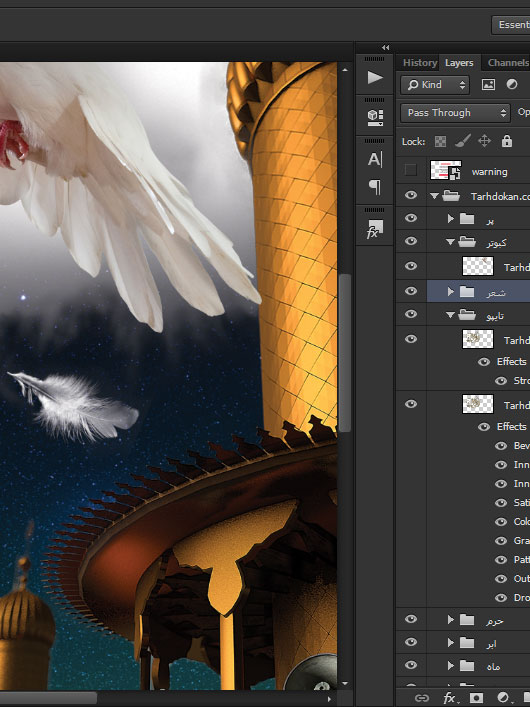Image resolution: width=530 pixels, height=707 pixels.
Task: Select the Layers tab
Action: pyautogui.click(x=459, y=63)
